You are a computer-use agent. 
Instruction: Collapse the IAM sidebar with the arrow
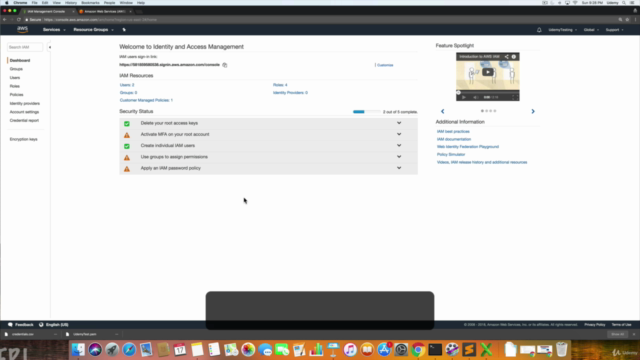50,47
